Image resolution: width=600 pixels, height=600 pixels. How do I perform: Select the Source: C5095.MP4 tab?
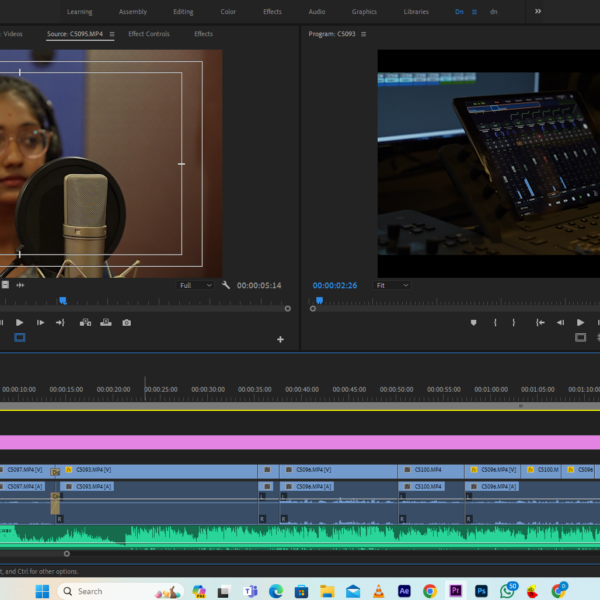coord(75,34)
